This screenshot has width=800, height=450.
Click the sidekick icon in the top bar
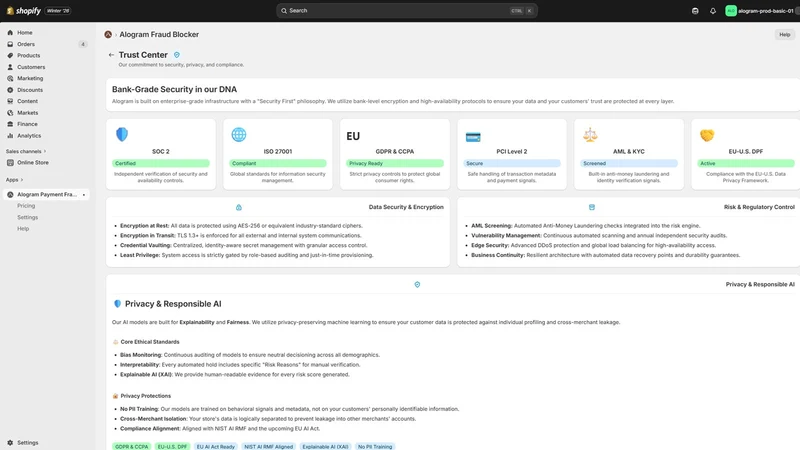point(695,11)
